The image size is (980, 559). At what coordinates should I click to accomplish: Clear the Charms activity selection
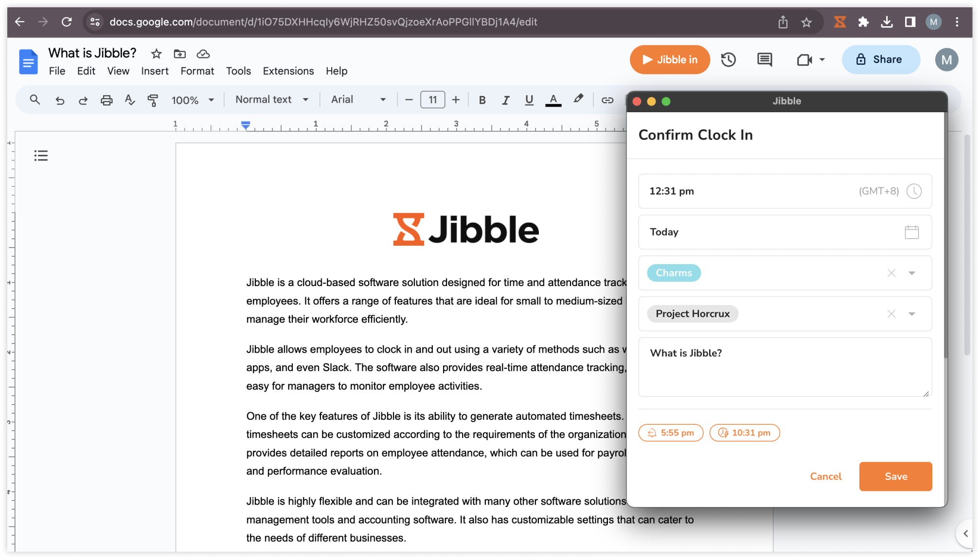click(891, 273)
